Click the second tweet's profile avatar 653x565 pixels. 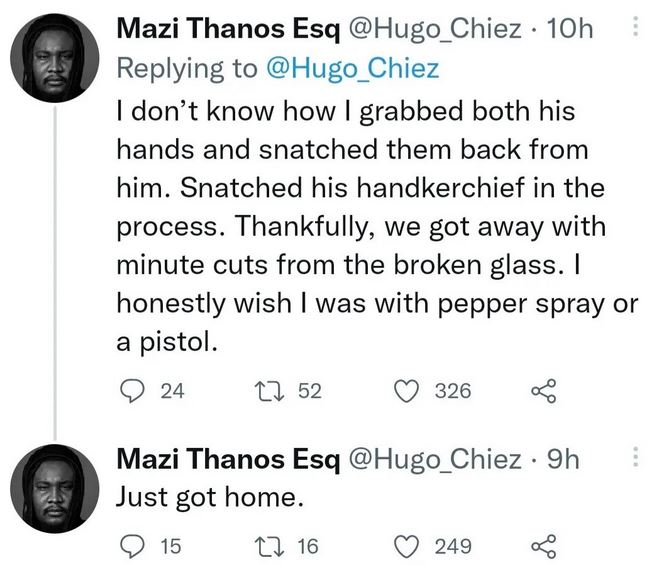tap(50, 487)
